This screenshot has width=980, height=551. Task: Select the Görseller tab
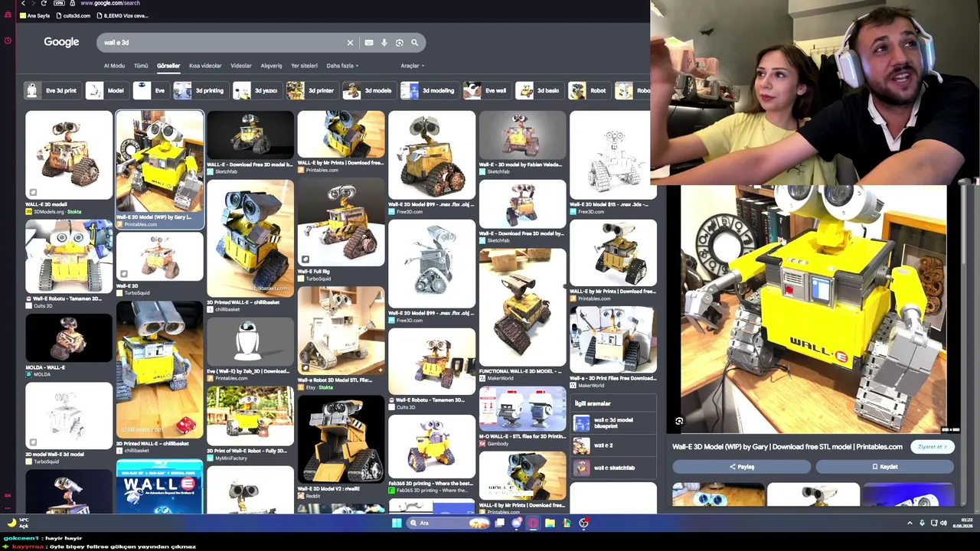click(x=168, y=66)
